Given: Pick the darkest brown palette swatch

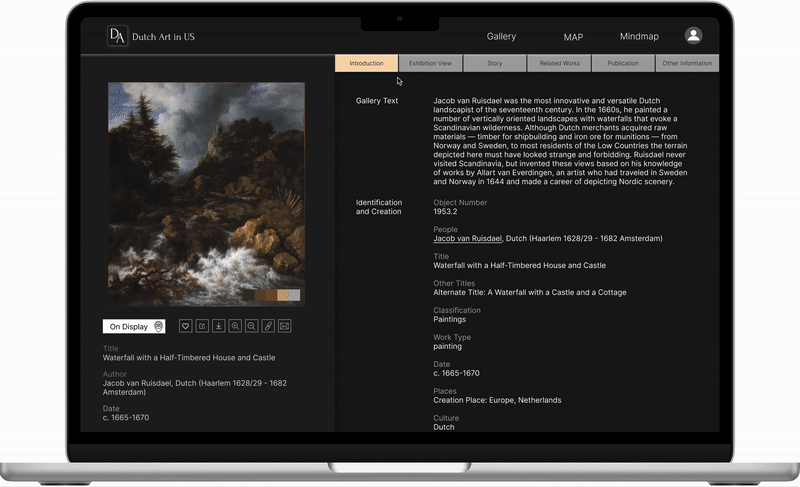Looking at the screenshot, I should pyautogui.click(x=248, y=295).
